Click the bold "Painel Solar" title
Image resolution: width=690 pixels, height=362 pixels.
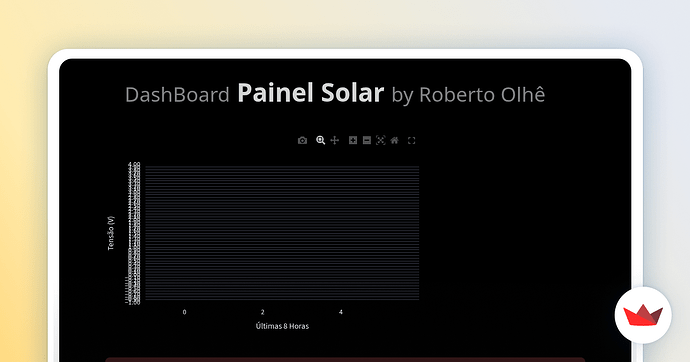point(310,93)
